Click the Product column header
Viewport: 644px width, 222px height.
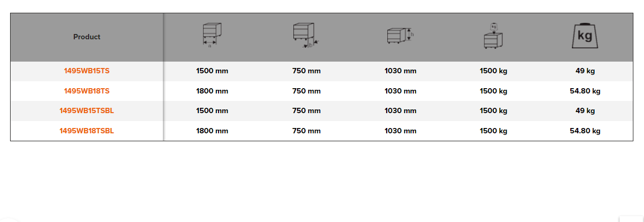pos(86,37)
